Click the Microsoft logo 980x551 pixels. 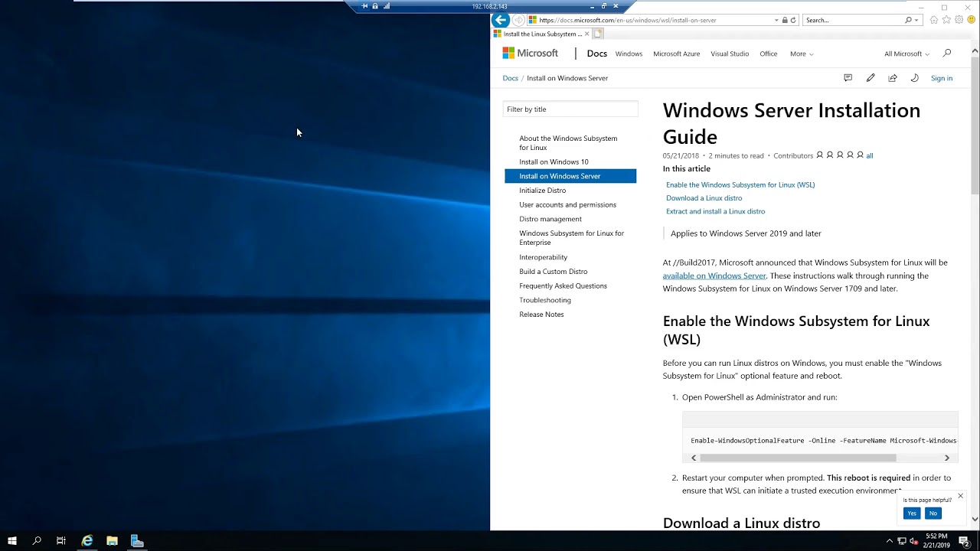pyautogui.click(x=531, y=53)
